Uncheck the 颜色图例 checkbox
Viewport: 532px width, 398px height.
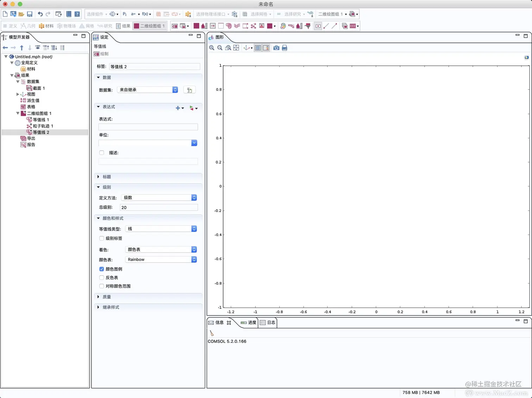tap(102, 269)
